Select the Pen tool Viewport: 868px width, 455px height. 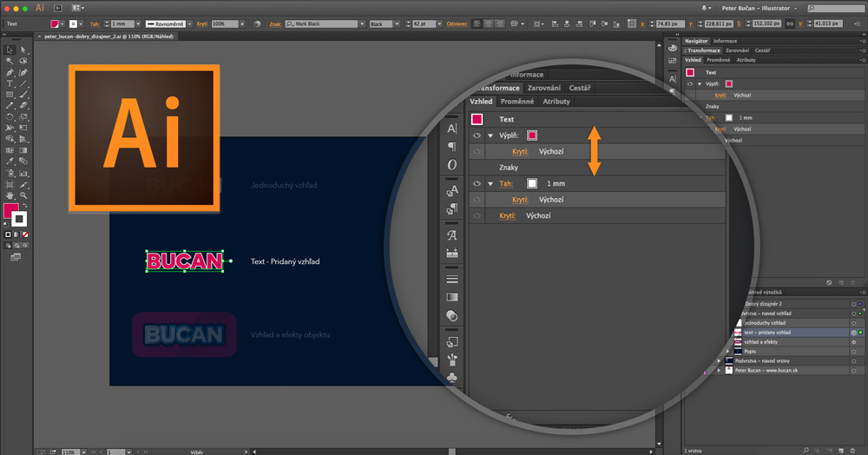[10, 73]
